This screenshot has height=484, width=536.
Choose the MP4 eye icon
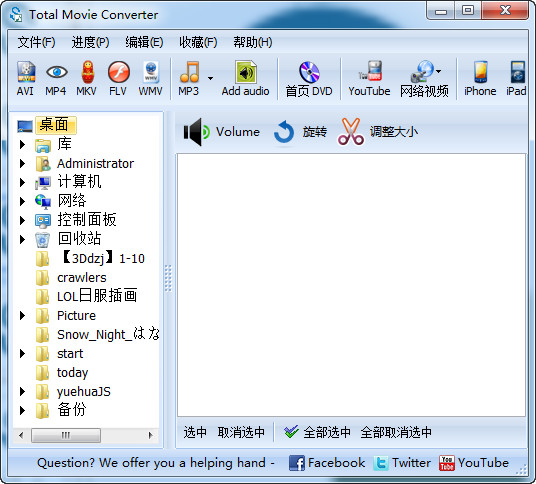coord(56,72)
